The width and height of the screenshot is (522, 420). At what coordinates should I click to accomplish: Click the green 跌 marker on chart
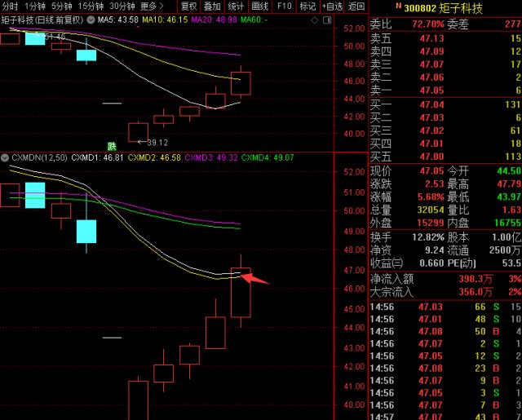(x=112, y=146)
